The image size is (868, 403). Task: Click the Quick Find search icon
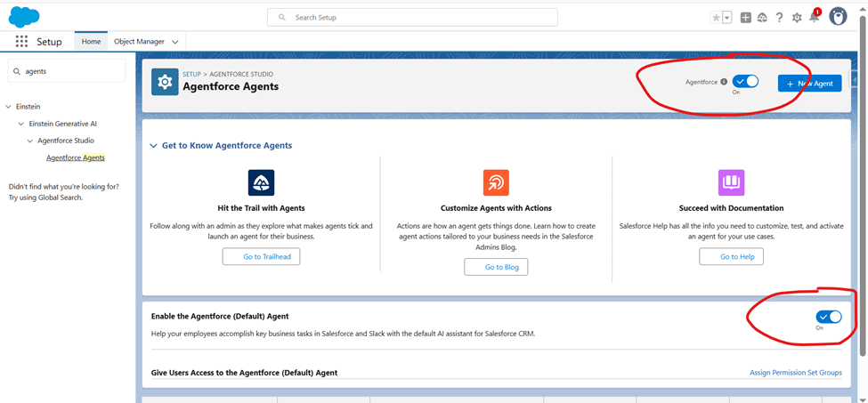17,71
